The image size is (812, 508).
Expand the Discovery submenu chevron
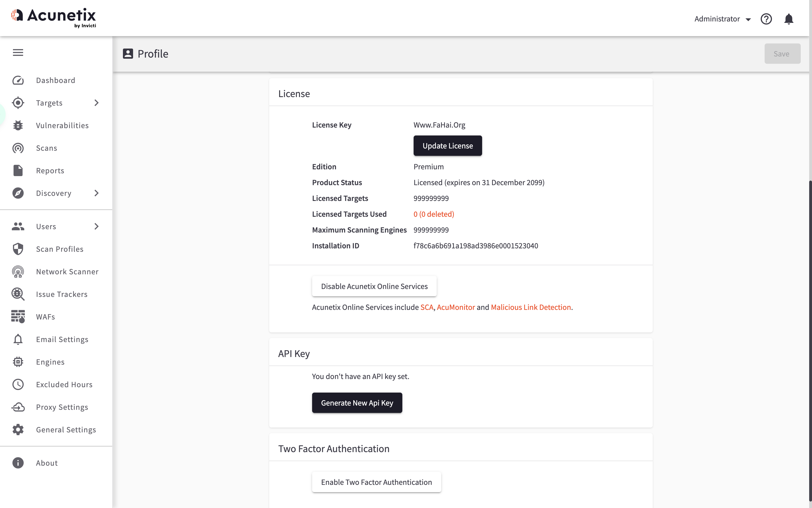pyautogui.click(x=97, y=193)
